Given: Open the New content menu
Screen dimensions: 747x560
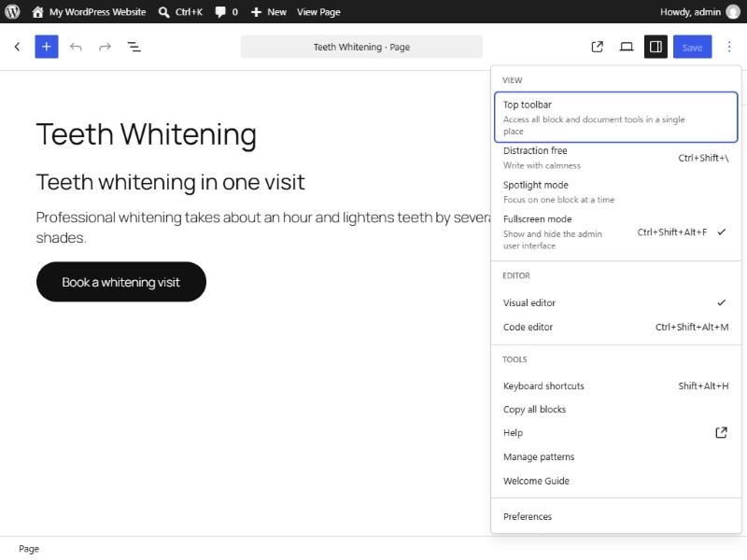Looking at the screenshot, I should [268, 11].
